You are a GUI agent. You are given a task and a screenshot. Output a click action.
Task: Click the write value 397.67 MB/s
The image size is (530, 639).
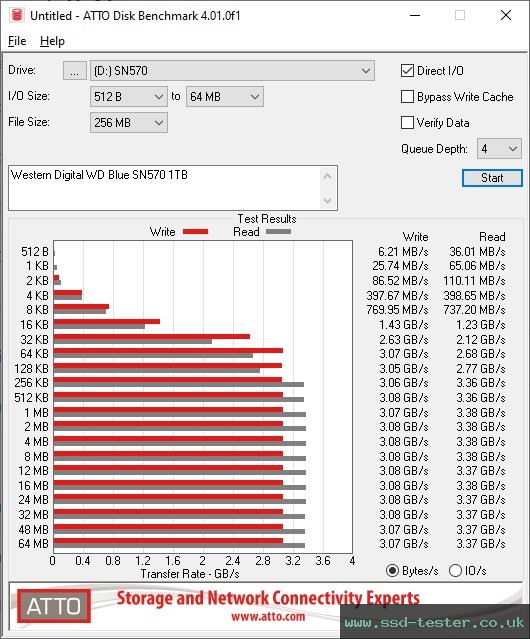398,295
